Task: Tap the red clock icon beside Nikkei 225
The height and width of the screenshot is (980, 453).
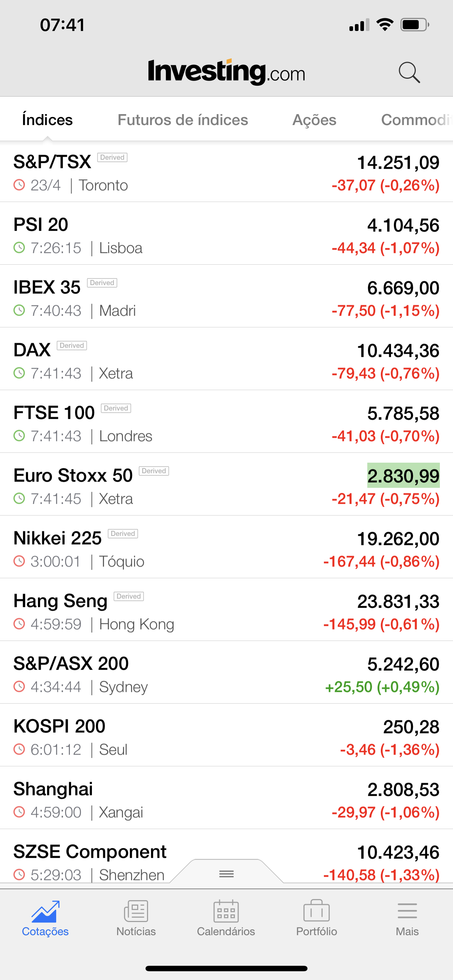Action: 19,561
